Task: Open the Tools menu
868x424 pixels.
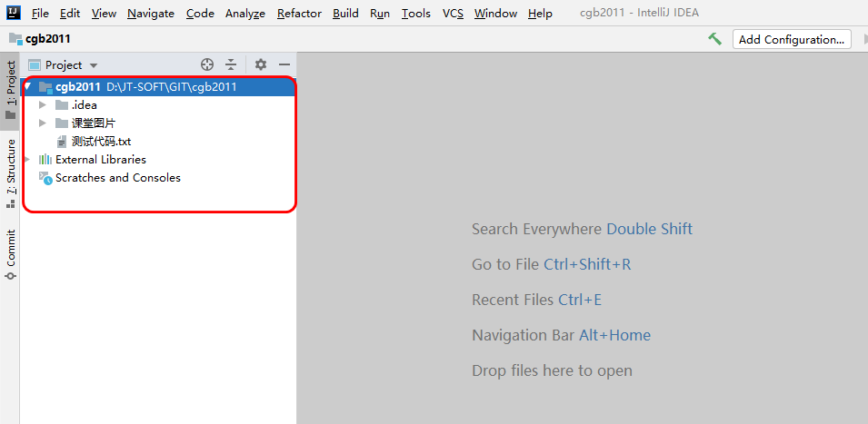Action: coord(415,14)
